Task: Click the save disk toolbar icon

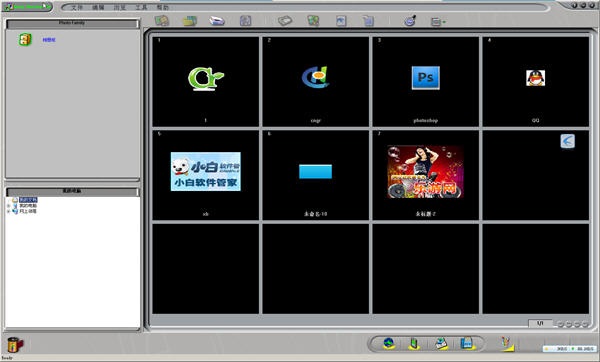Action: point(245,21)
